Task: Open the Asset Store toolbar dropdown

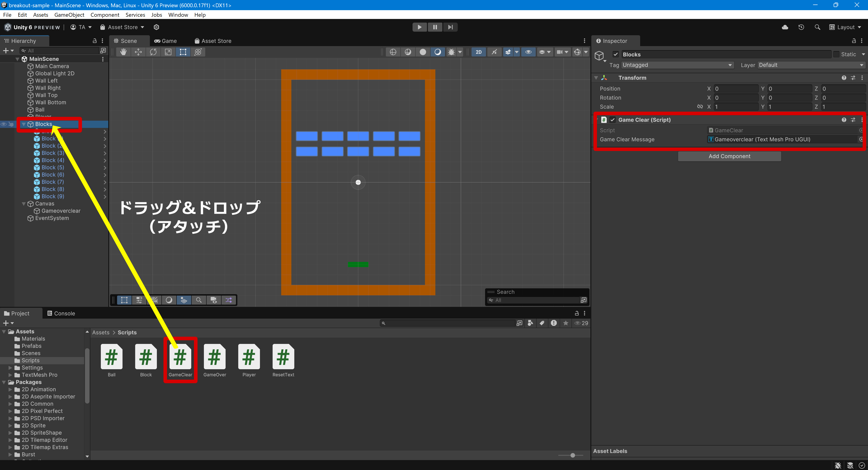Action: coord(122,27)
